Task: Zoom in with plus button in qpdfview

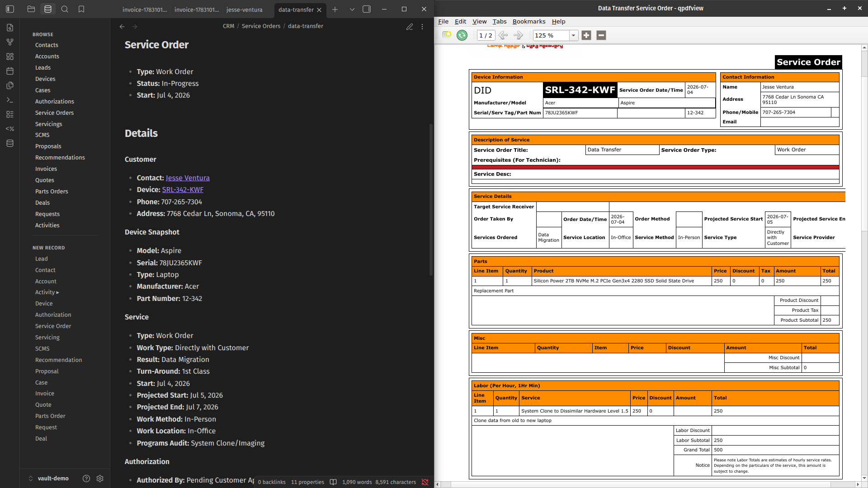Action: [x=586, y=35]
